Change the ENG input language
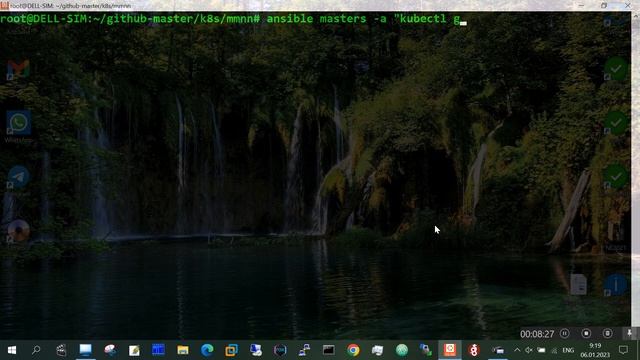The height and width of the screenshot is (360, 640). (x=568, y=350)
